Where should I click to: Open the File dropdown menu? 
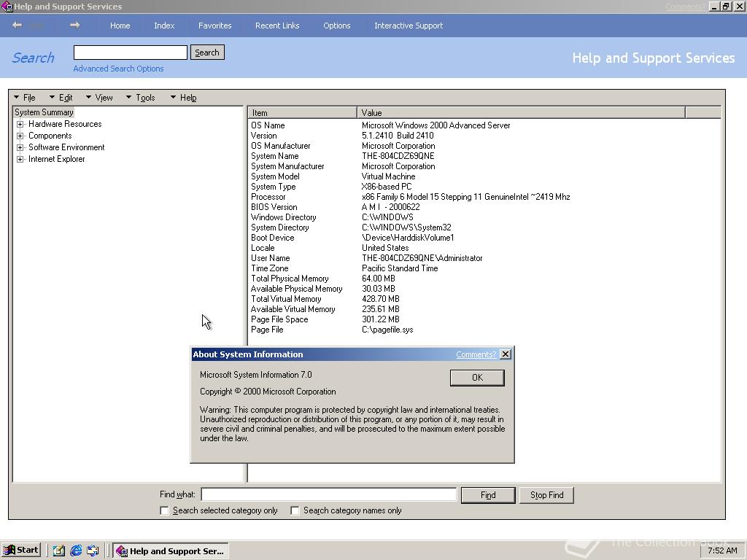[x=25, y=98]
